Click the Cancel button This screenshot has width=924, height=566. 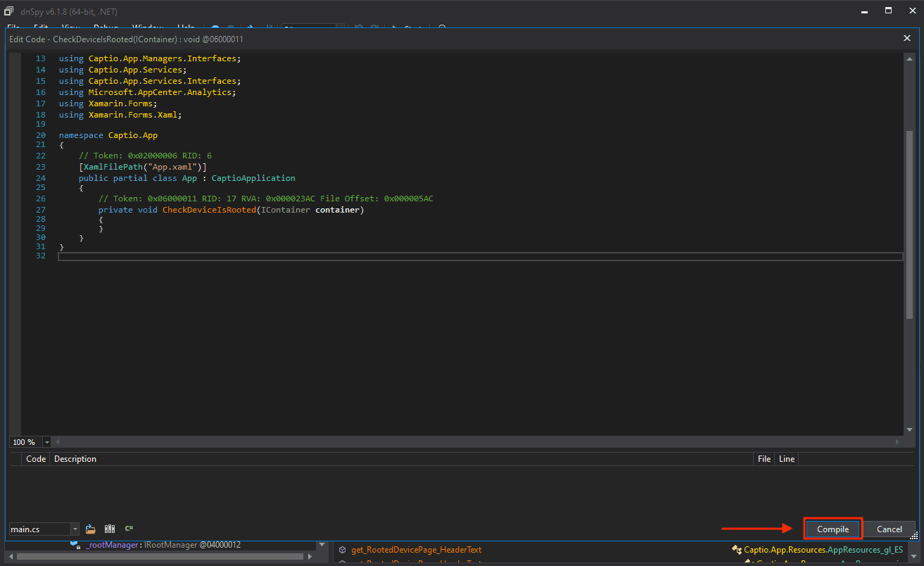[x=889, y=529]
